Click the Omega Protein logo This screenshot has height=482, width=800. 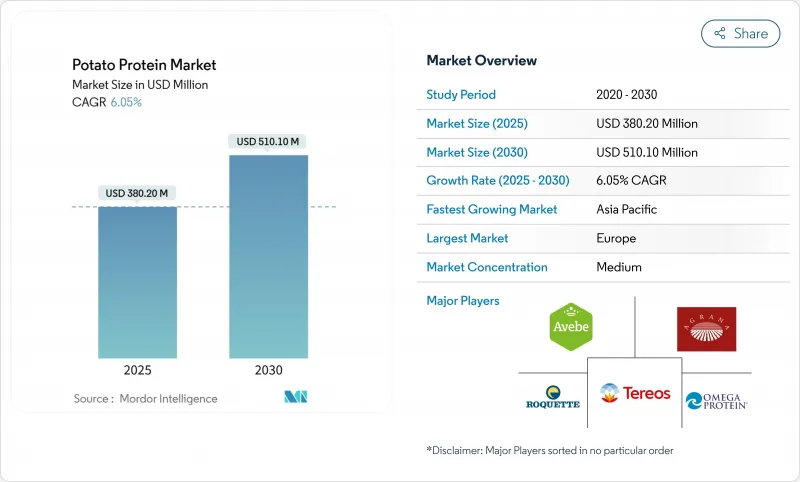point(716,400)
